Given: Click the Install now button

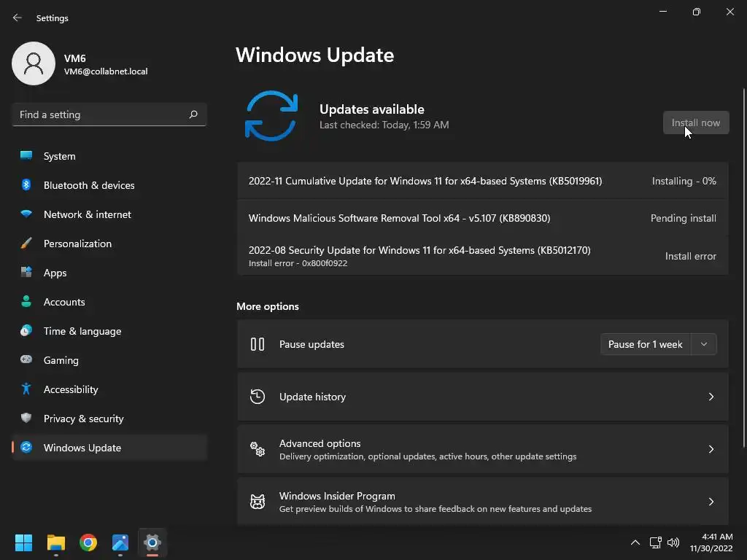Looking at the screenshot, I should pyautogui.click(x=696, y=122).
